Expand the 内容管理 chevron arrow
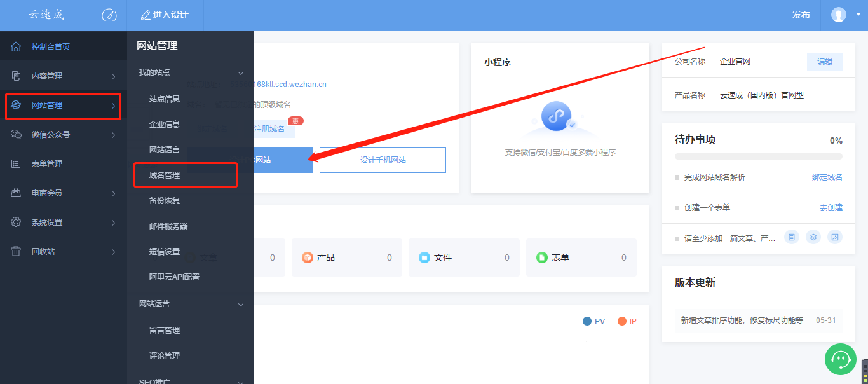The height and width of the screenshot is (384, 868). [x=113, y=76]
